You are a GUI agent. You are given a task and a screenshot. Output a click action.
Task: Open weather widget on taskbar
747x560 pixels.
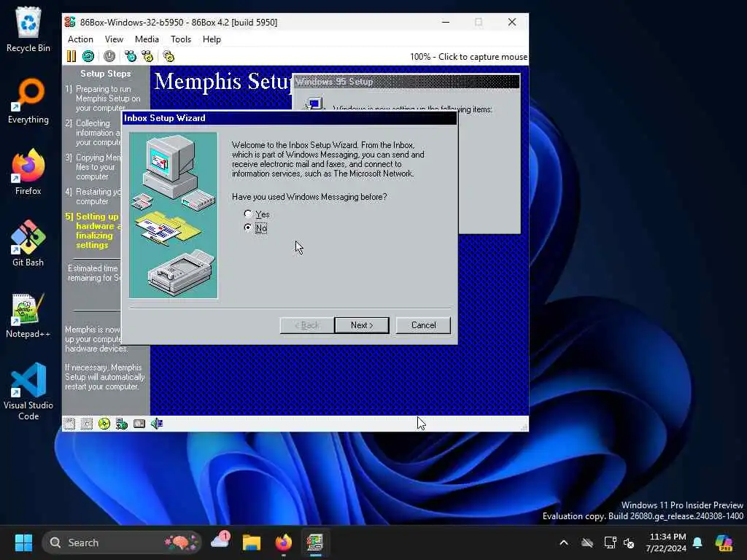(220, 542)
